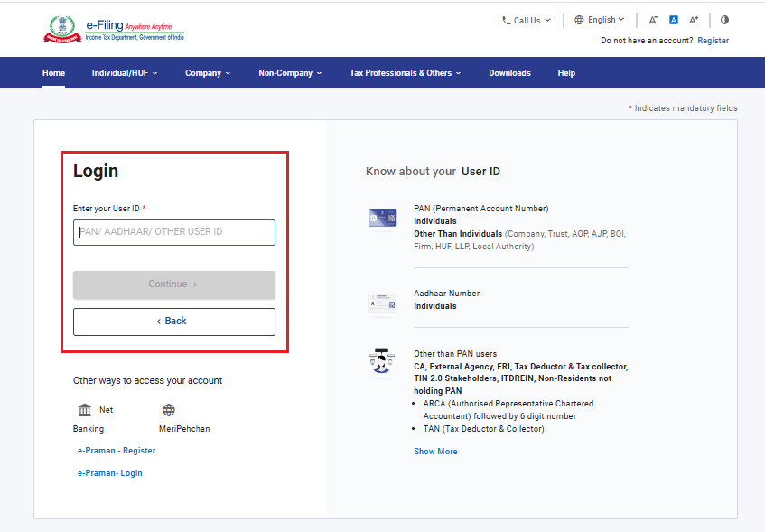Click the Other than PAN users icon

point(381,360)
